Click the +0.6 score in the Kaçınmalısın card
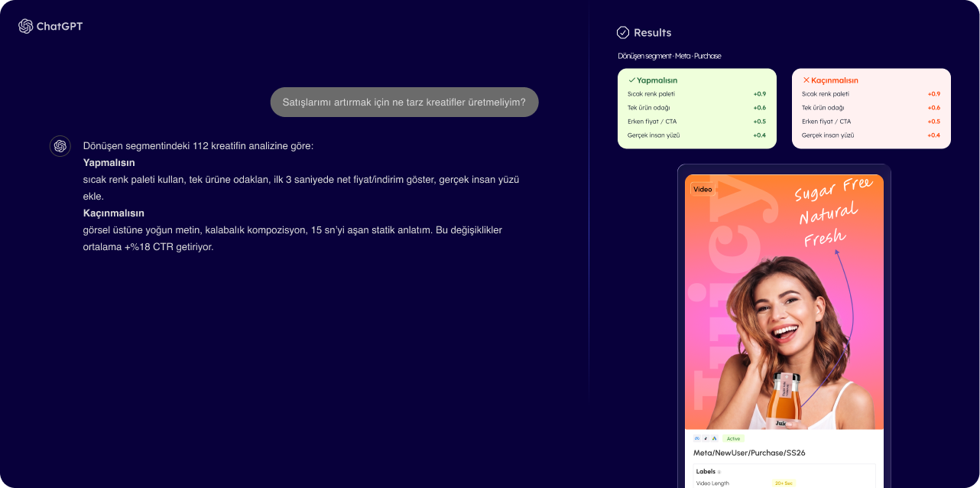Image resolution: width=980 pixels, height=488 pixels. tap(934, 108)
